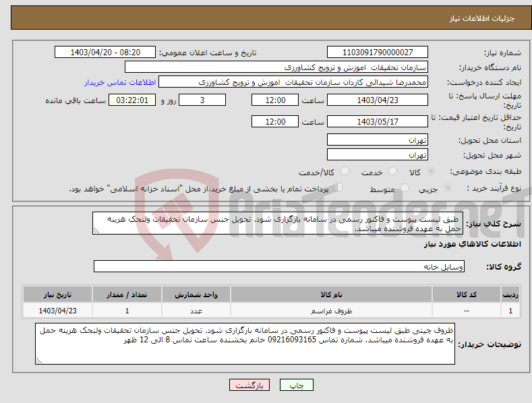Screen dimensions: 532x403
Task: Click the remaining time field 03:22:01
Action: coord(132,100)
